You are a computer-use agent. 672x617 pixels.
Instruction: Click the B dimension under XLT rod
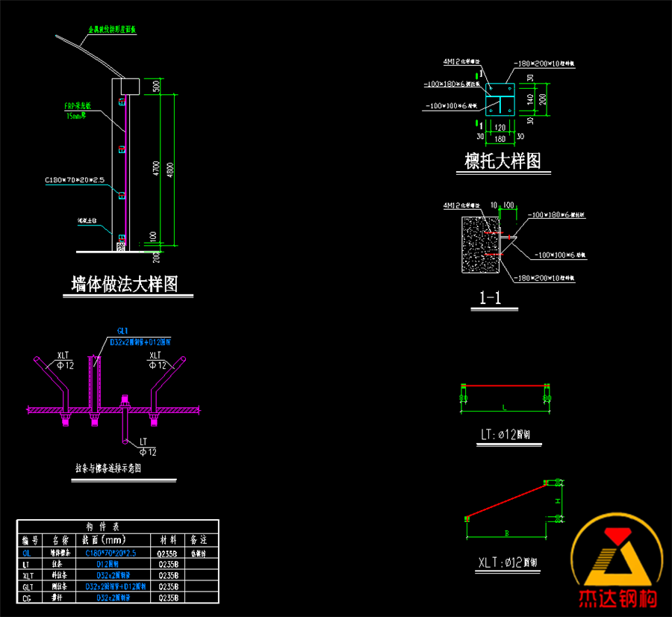(x=506, y=533)
